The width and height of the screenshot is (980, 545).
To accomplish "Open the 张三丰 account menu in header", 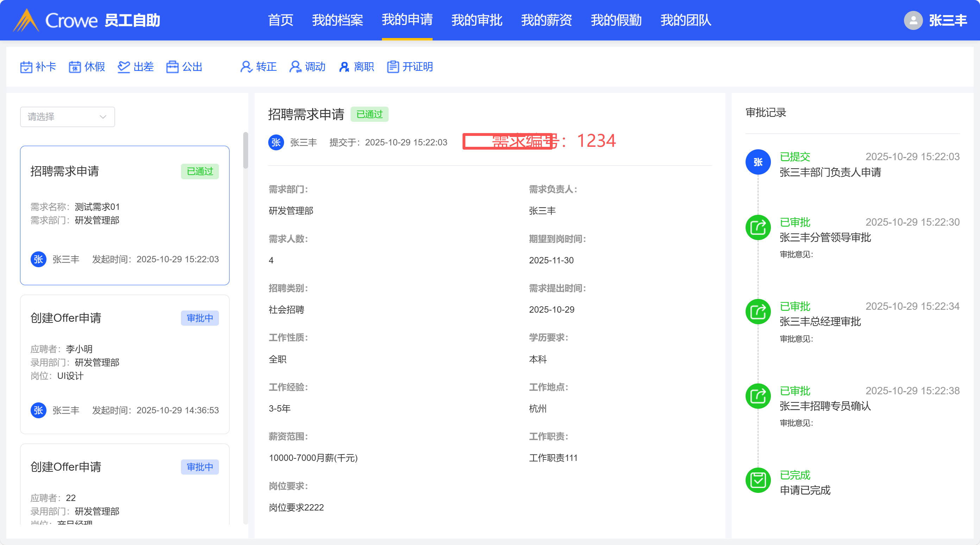I will (x=948, y=20).
